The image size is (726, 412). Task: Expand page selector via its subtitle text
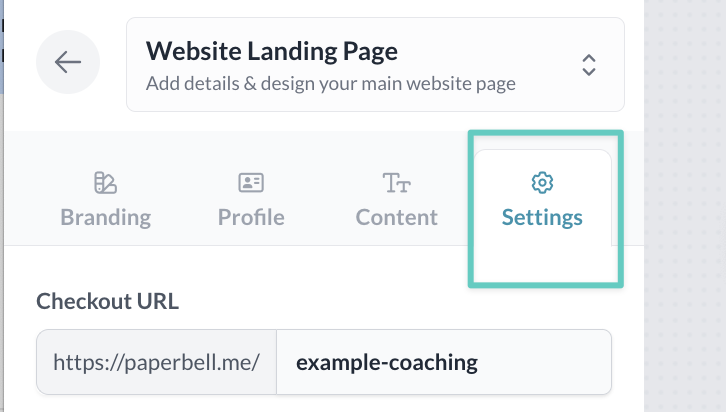[x=330, y=84]
